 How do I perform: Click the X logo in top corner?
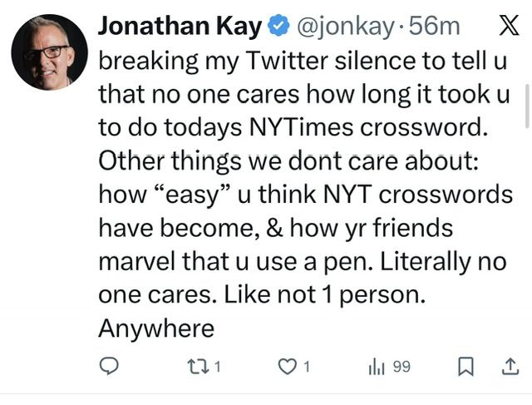pyautogui.click(x=507, y=26)
